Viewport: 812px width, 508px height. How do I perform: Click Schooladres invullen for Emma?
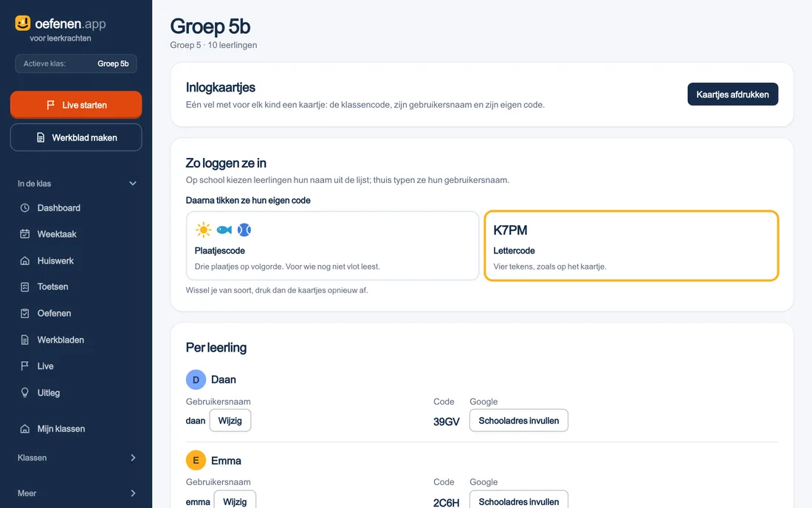tap(519, 501)
